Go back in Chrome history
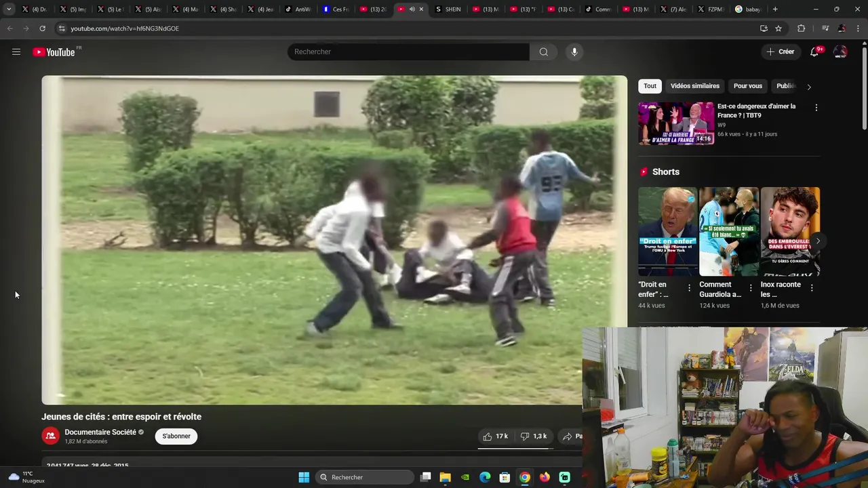The height and width of the screenshot is (488, 868). coord(9,28)
